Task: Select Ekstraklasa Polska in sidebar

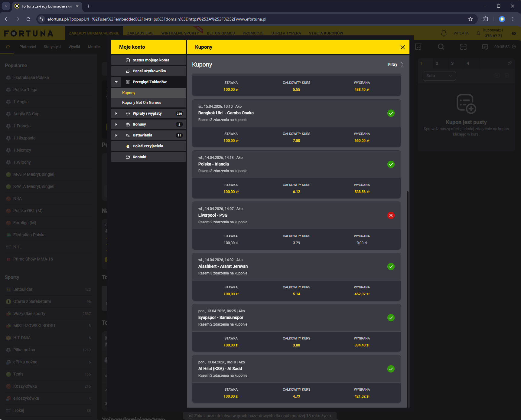Action: 31,78
